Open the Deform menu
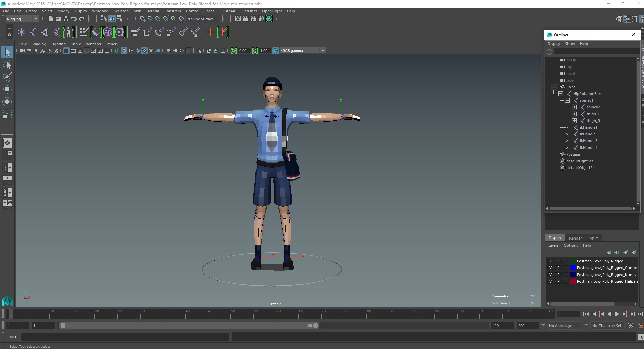644x349 pixels. coord(152,11)
